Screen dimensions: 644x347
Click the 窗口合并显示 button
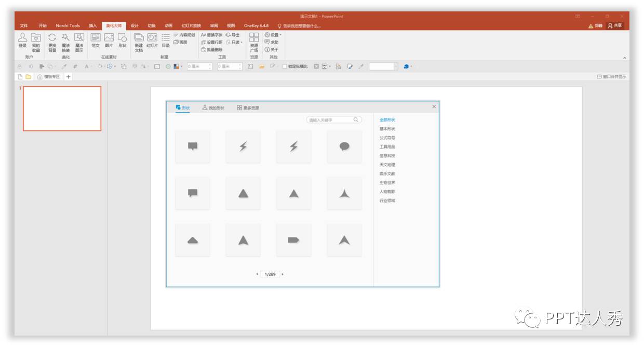click(x=611, y=76)
